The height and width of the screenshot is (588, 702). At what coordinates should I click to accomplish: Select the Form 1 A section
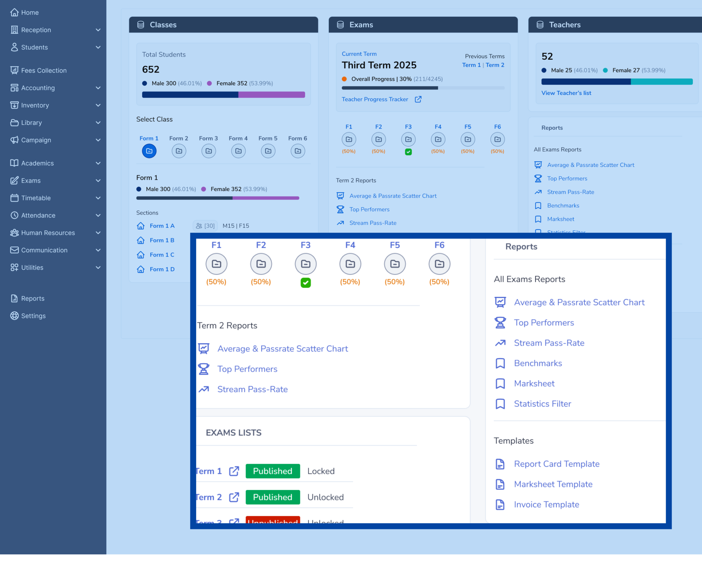[162, 226]
